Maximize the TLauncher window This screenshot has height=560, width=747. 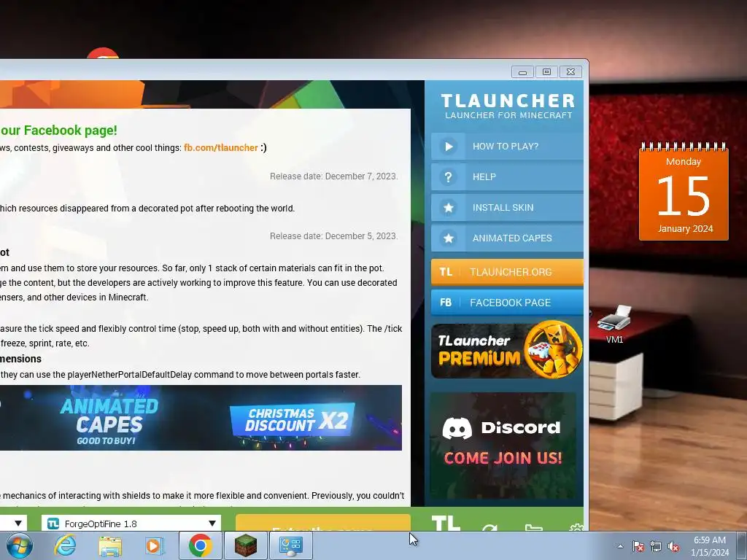(x=546, y=72)
